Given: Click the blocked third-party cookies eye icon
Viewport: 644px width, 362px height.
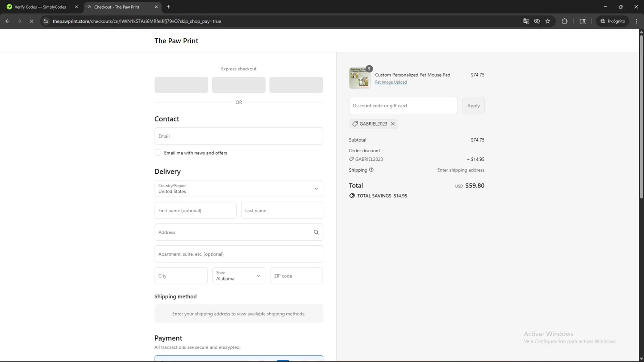Looking at the screenshot, I should pos(537,21).
